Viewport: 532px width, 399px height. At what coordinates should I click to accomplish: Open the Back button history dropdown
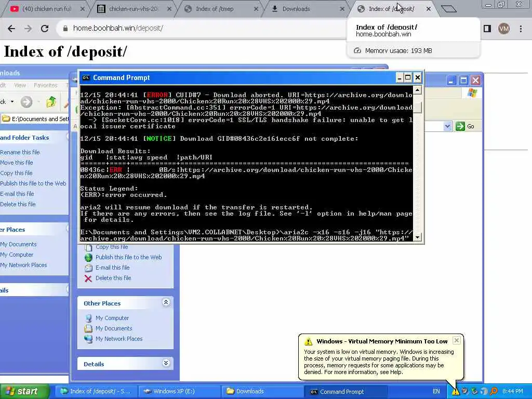(12, 101)
